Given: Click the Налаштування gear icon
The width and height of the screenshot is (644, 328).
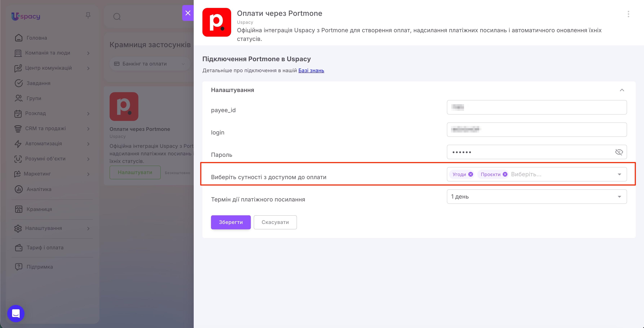Looking at the screenshot, I should click(x=18, y=228).
